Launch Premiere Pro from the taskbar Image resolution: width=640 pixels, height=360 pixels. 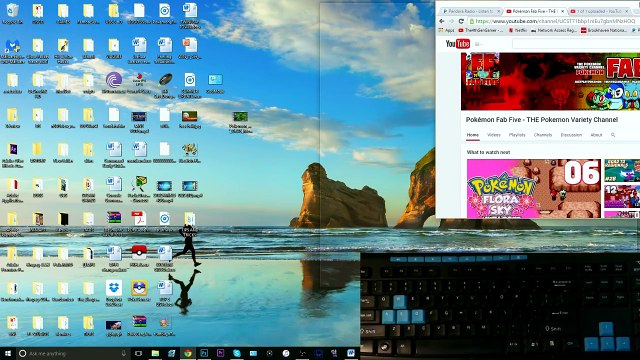(x=220, y=353)
